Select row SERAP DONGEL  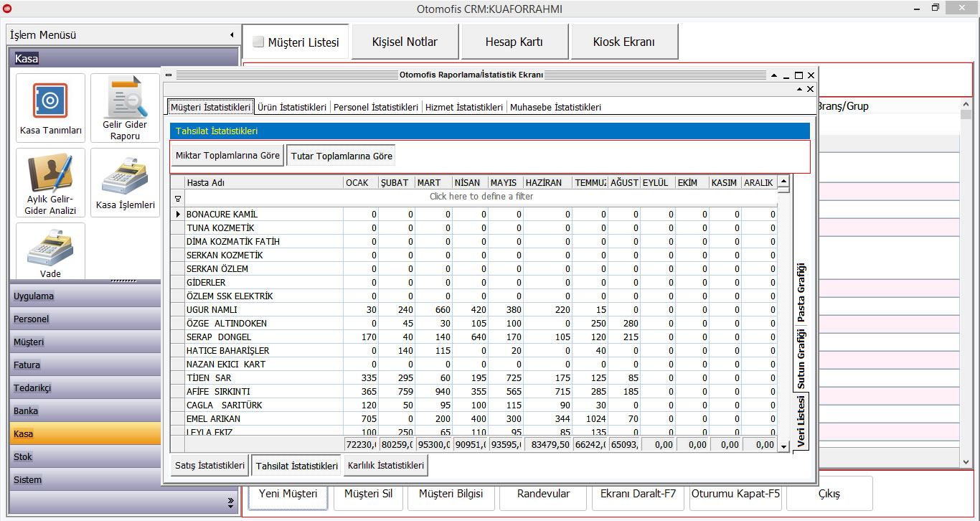[x=474, y=337]
